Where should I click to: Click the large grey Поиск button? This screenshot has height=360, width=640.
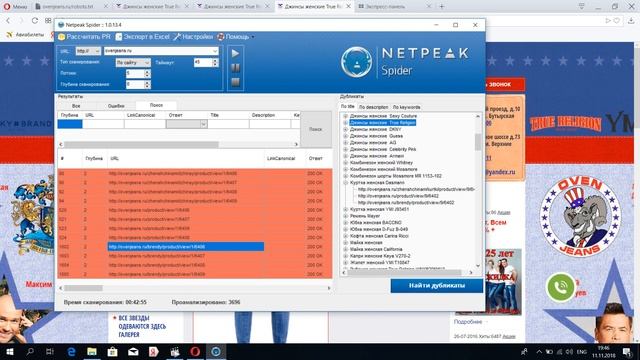(316, 129)
